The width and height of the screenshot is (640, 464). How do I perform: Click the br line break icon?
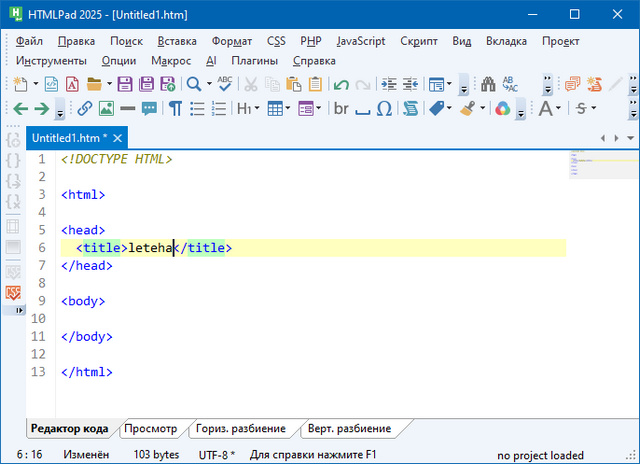[342, 108]
